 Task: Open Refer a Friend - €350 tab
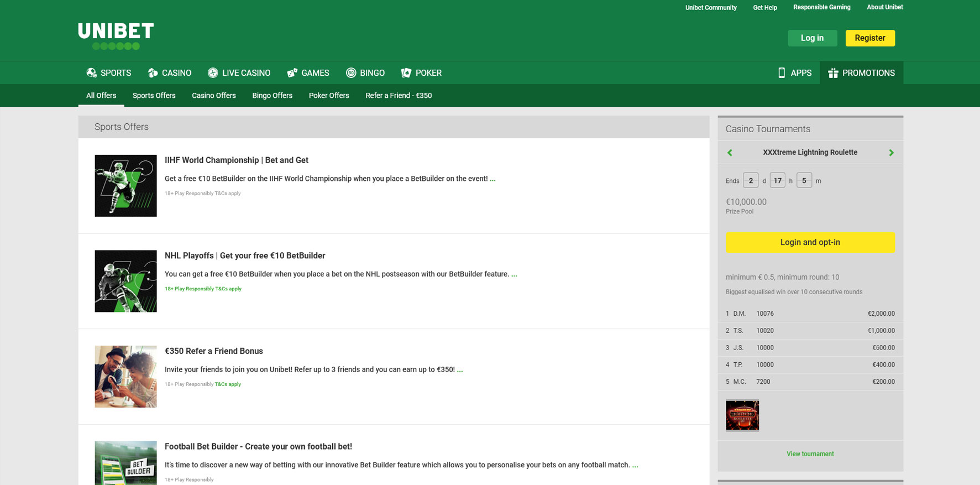tap(399, 96)
